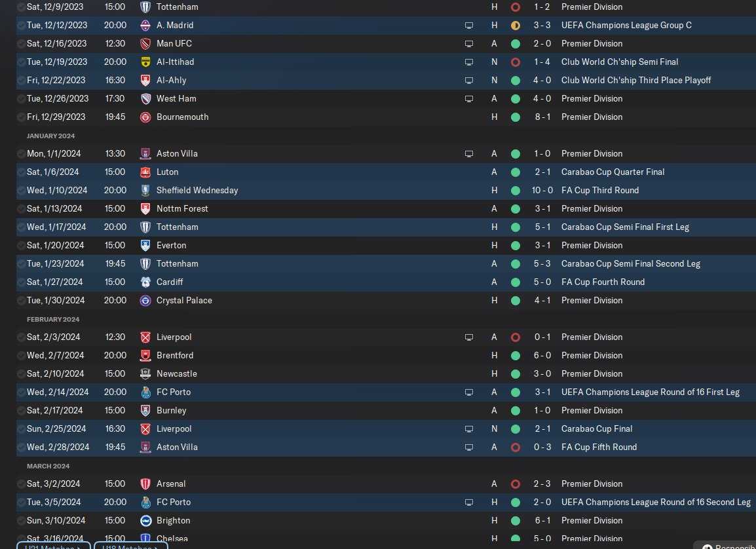756x549 pixels.
Task: Click the checkmark beside the 12/12/2023 fixture
Action: point(22,26)
